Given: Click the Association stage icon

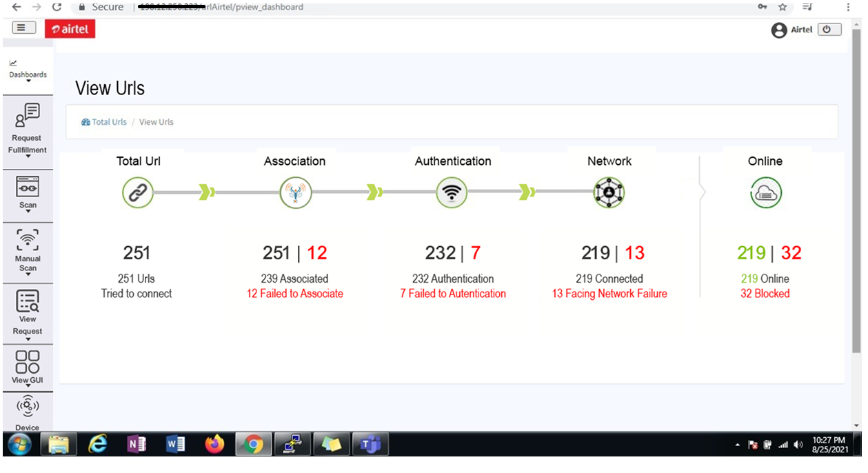Looking at the screenshot, I should [x=296, y=192].
